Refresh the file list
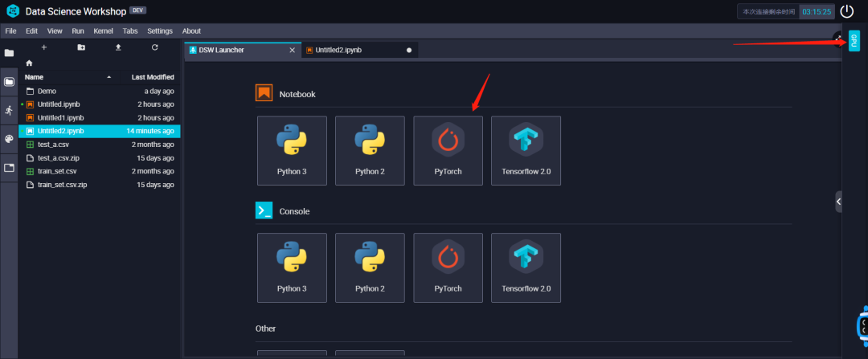Viewport: 868px width, 359px height. coord(155,47)
